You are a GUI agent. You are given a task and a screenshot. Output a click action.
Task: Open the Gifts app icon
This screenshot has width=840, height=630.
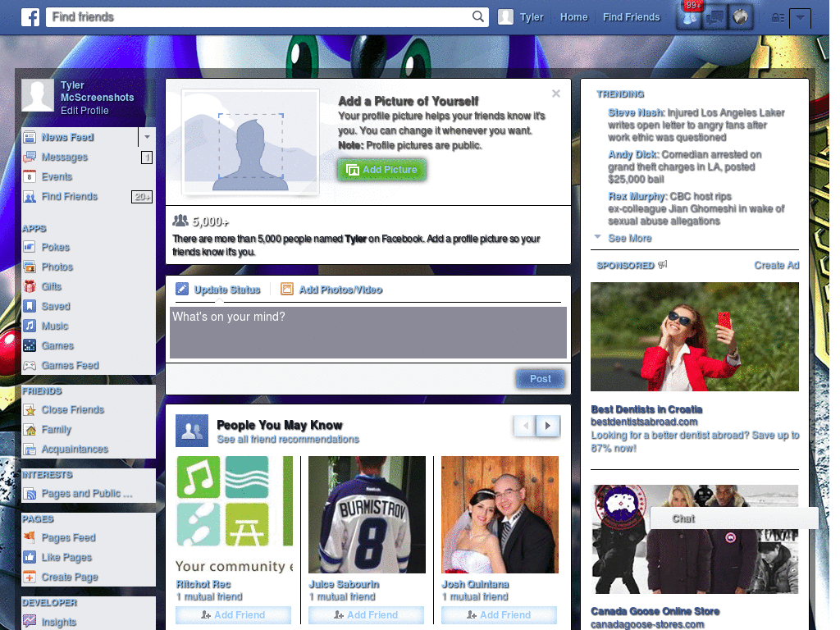click(x=30, y=286)
